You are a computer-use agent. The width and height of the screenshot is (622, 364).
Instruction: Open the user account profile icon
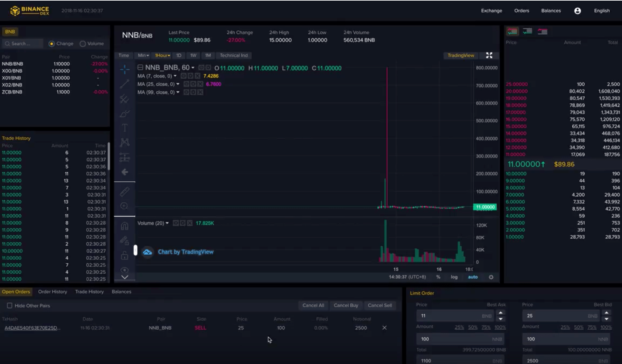tap(578, 11)
